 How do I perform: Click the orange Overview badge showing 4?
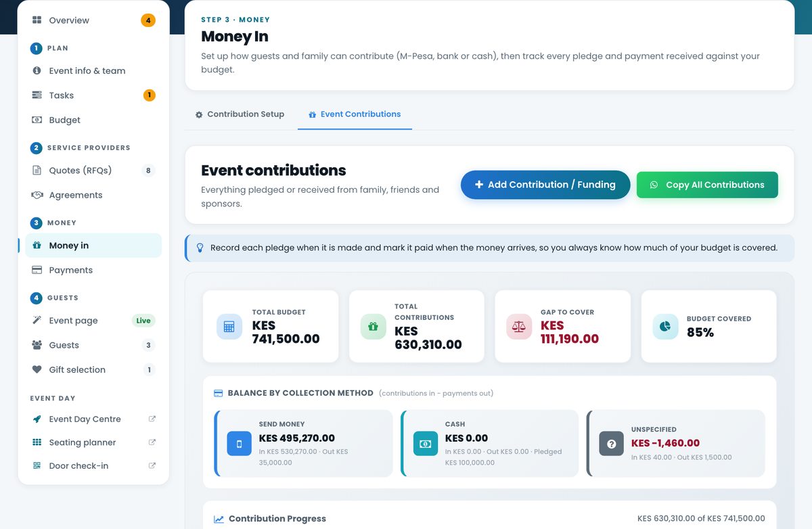pos(148,20)
